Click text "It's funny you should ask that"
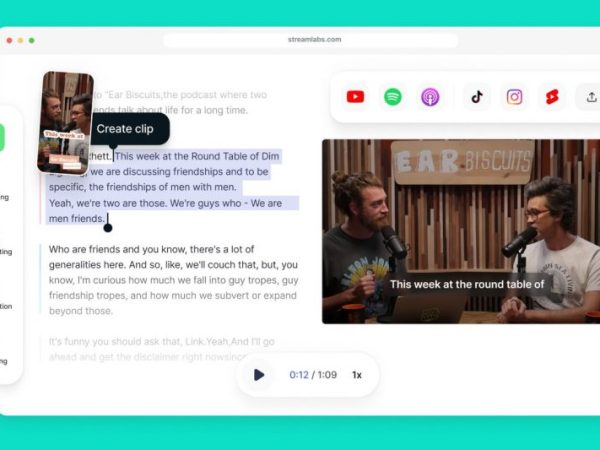600x450 pixels. click(x=115, y=341)
